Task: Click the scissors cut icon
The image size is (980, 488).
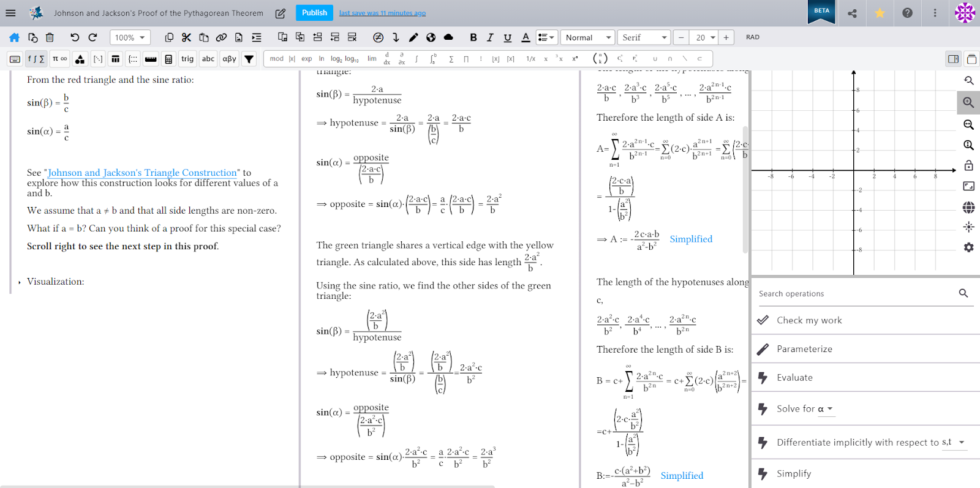Action: pyautogui.click(x=186, y=37)
